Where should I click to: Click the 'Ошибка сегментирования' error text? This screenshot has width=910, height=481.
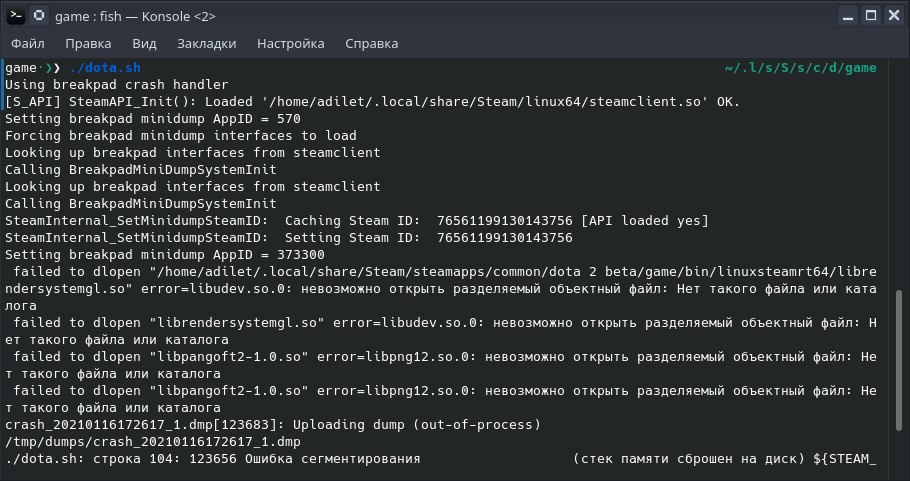pyautogui.click(x=333, y=459)
